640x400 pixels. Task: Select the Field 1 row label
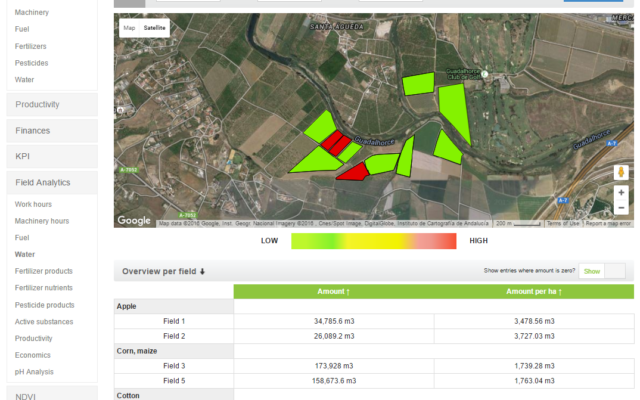pyautogui.click(x=174, y=321)
